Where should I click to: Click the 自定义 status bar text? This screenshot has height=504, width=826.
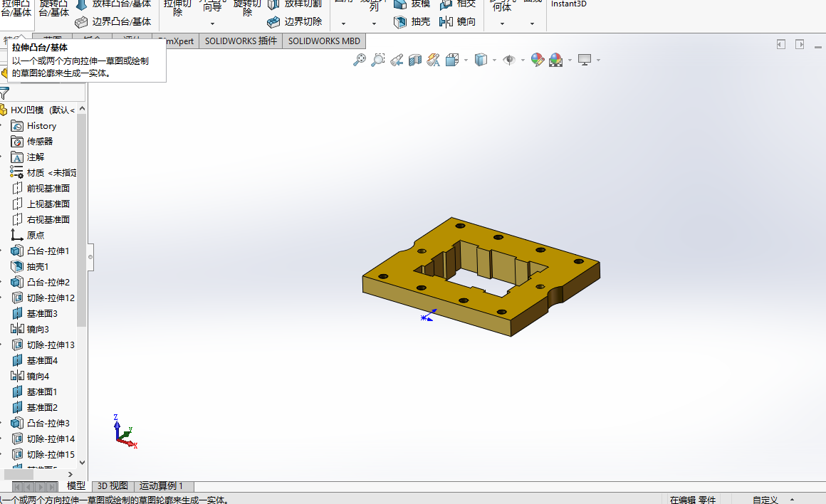point(765,500)
